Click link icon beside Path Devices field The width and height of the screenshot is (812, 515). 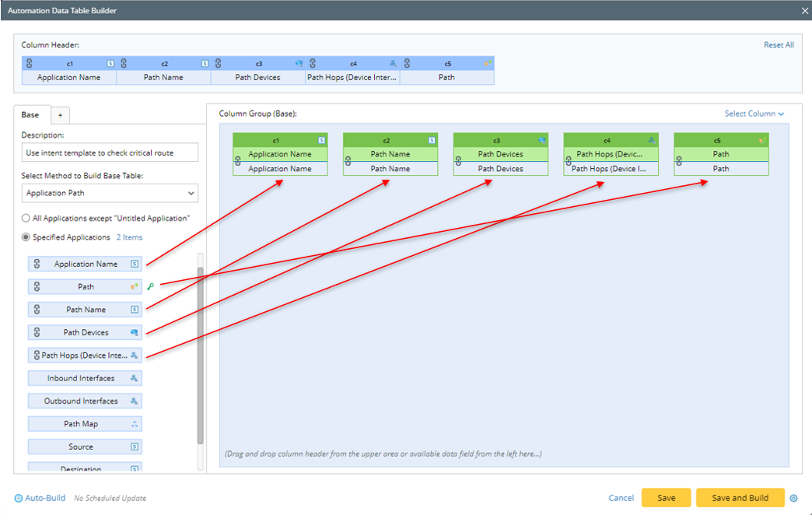tap(37, 332)
